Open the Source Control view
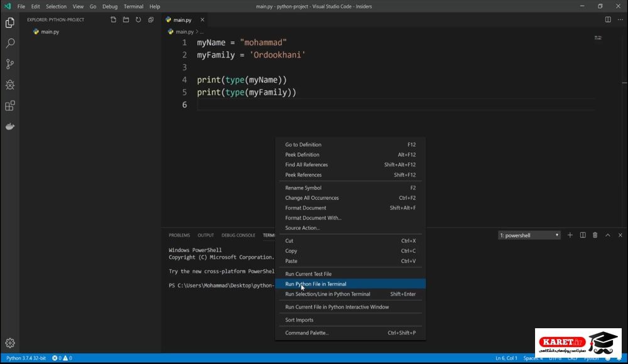This screenshot has width=628, height=364. [x=10, y=64]
